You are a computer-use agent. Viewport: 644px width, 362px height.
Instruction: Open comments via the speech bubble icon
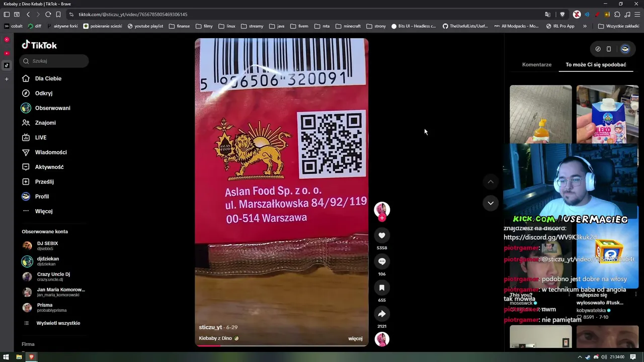(382, 261)
